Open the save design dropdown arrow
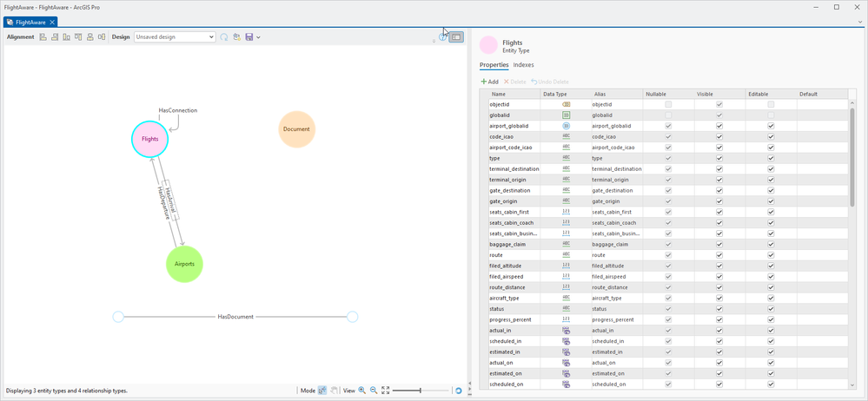 [259, 37]
